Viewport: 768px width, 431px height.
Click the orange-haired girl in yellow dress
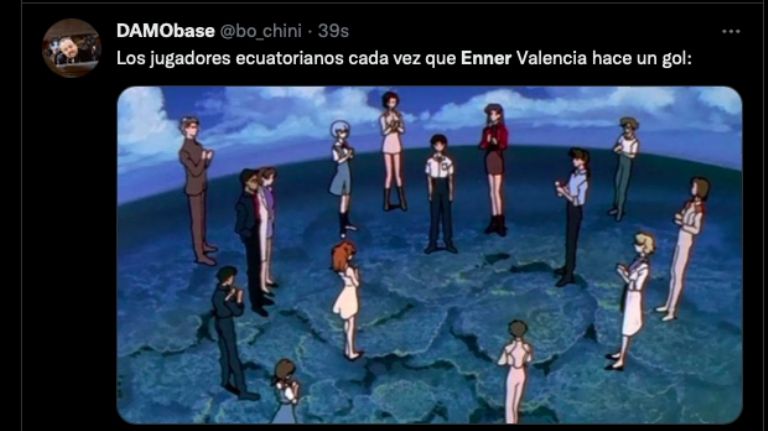(x=347, y=300)
